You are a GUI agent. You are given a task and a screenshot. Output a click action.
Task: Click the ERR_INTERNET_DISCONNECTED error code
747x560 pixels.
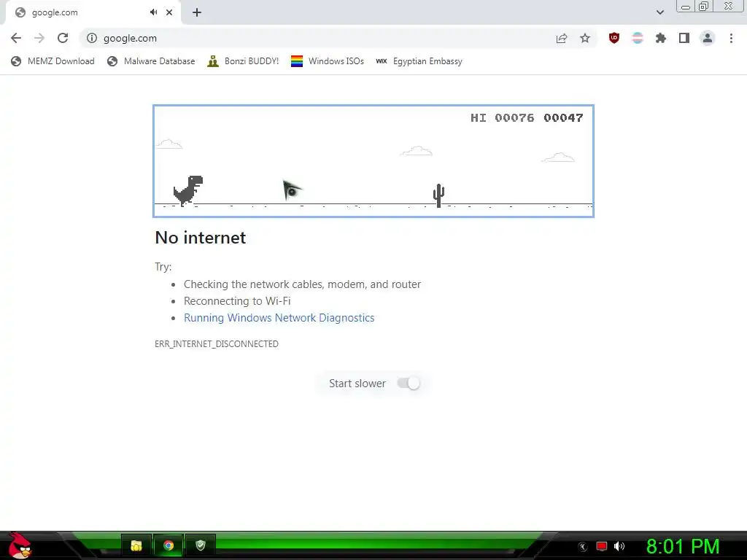pos(217,344)
